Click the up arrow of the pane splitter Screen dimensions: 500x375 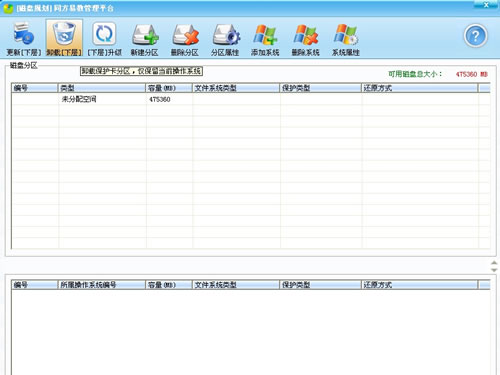tap(494, 263)
